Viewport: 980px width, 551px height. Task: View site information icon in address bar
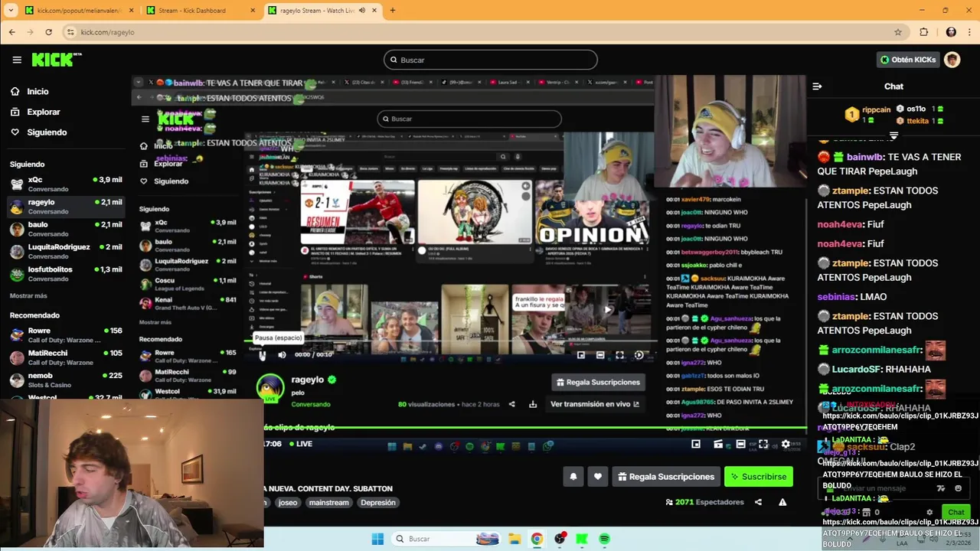point(70,32)
